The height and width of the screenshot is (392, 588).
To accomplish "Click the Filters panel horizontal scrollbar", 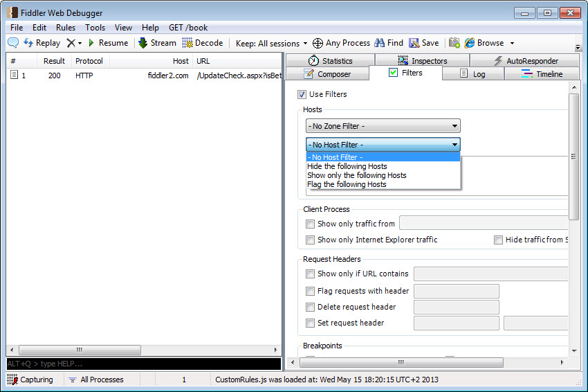I will [x=401, y=362].
